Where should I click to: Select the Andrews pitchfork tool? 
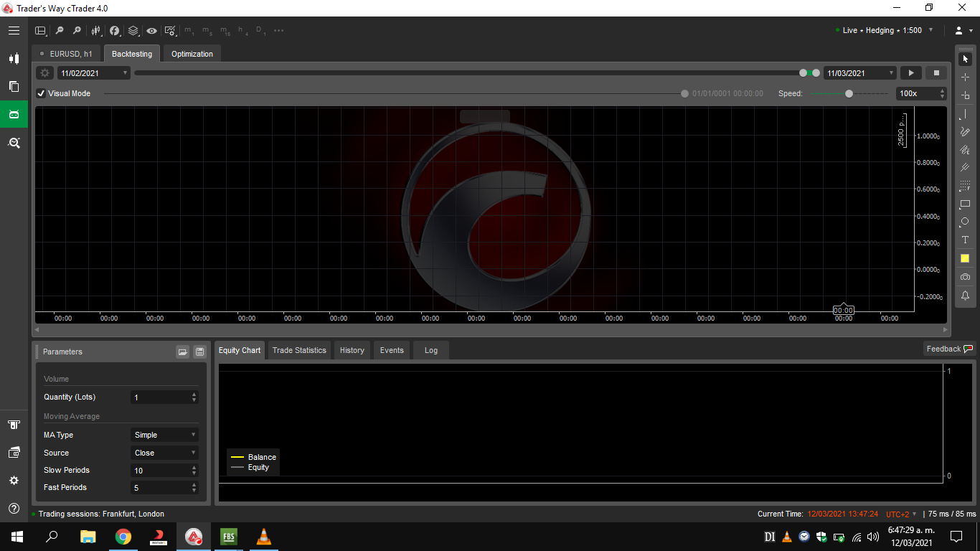[965, 168]
